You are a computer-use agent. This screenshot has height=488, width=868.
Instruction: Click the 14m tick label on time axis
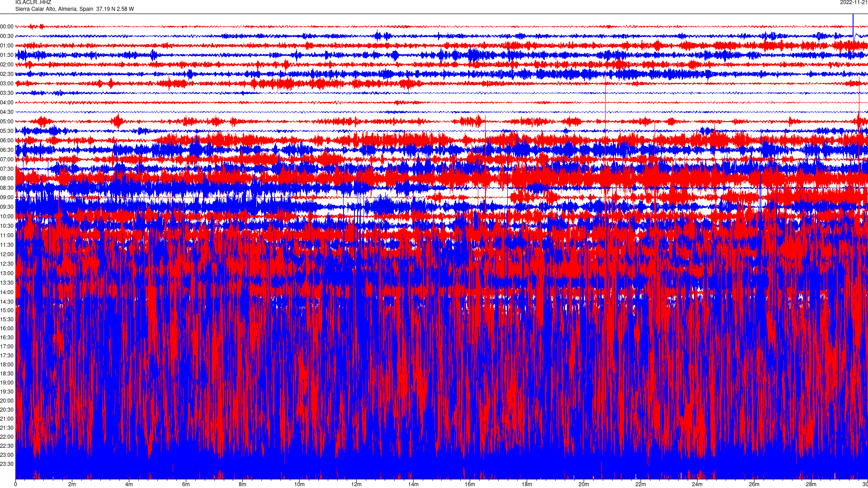tap(413, 484)
